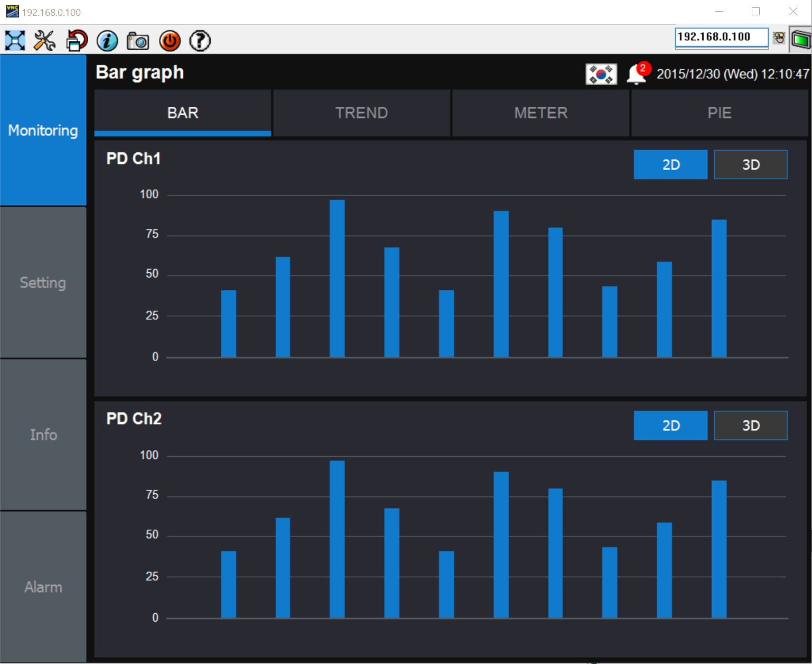Open the Alarm page from sidebar
Screen dimensions: 812x664
[43, 587]
